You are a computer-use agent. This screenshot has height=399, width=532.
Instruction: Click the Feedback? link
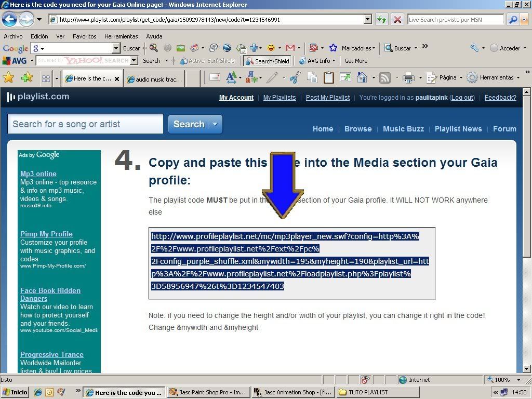[x=500, y=97]
